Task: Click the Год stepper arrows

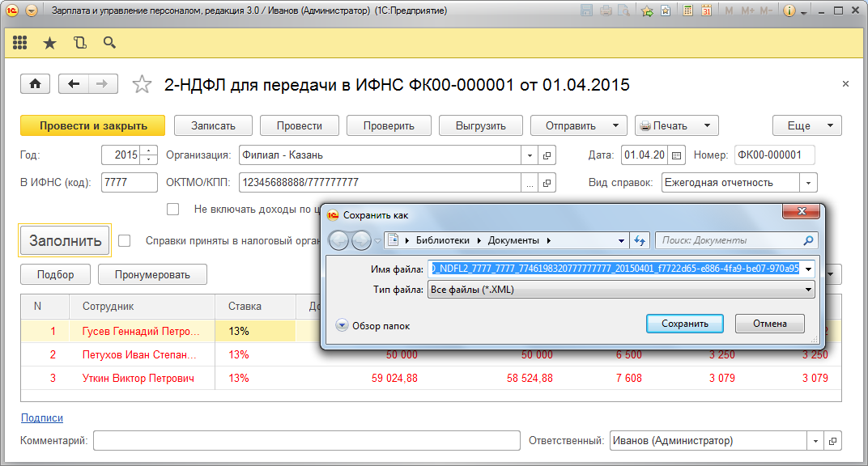Action: pyautogui.click(x=148, y=155)
